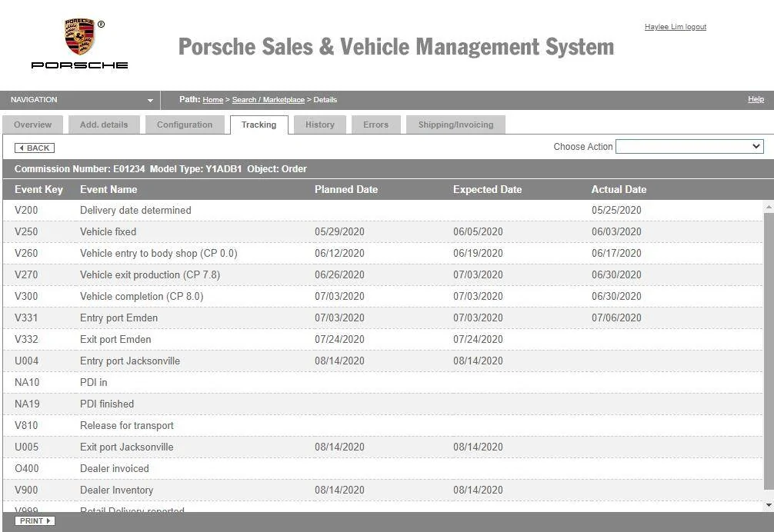
Task: Click actual date 06/17/2020
Action: tap(616, 254)
